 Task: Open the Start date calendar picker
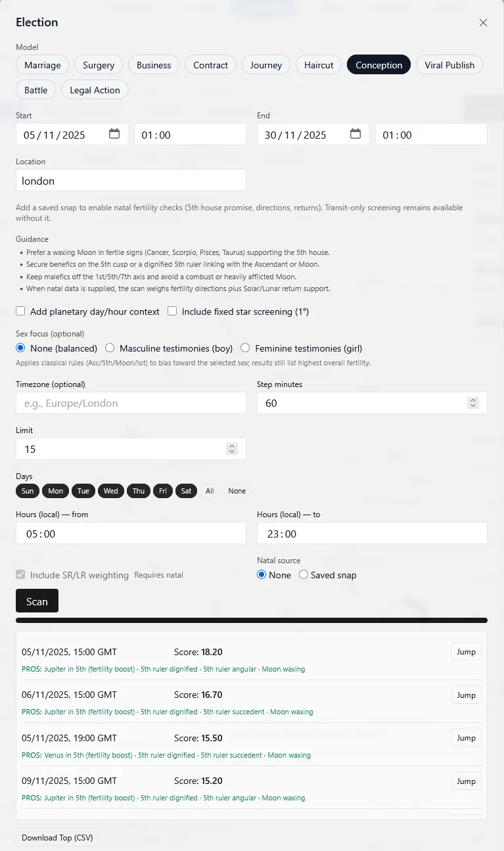coord(114,134)
